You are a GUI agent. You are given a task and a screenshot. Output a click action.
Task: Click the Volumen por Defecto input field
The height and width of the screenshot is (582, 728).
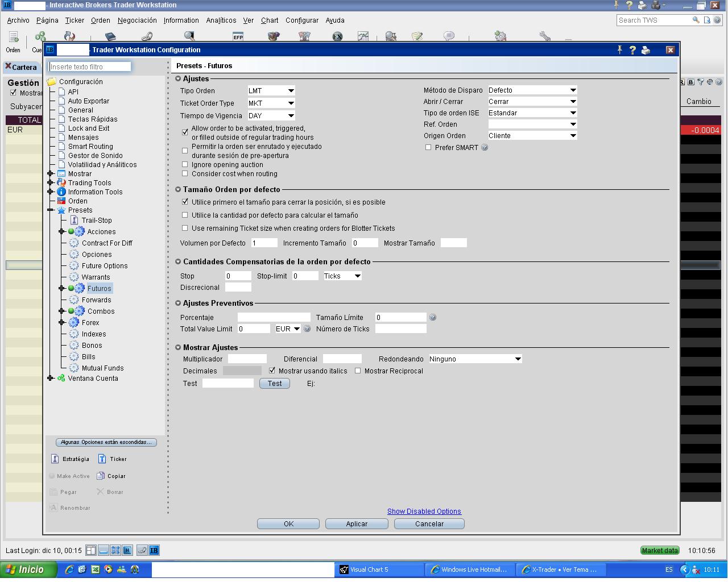point(264,243)
